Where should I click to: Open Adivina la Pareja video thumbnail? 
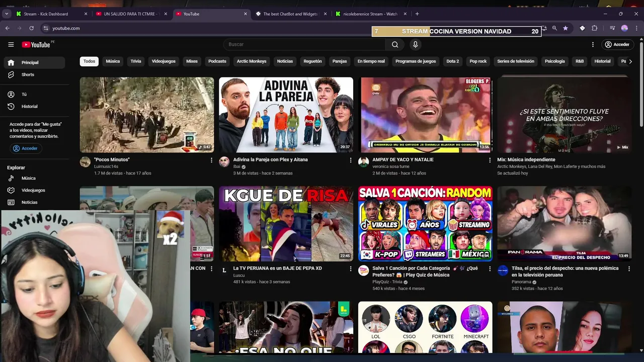[x=286, y=115]
